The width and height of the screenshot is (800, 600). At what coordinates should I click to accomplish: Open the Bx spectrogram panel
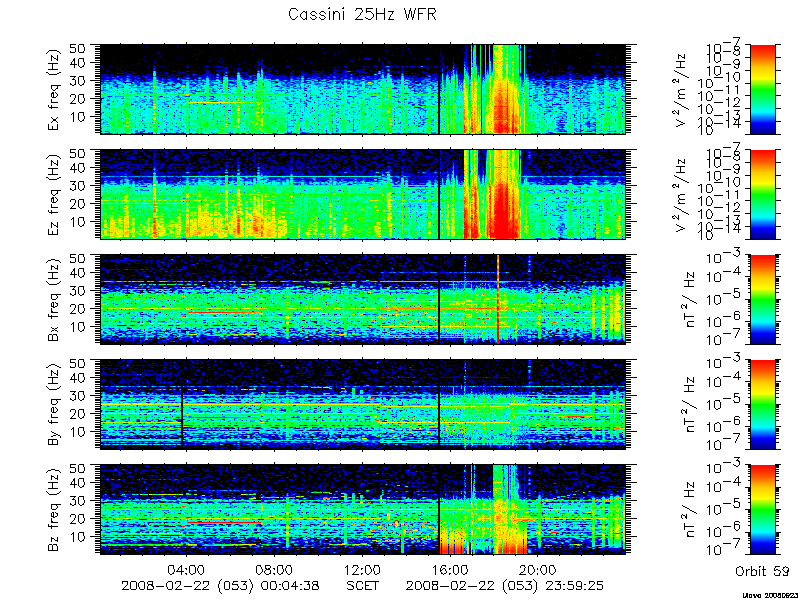point(363,299)
